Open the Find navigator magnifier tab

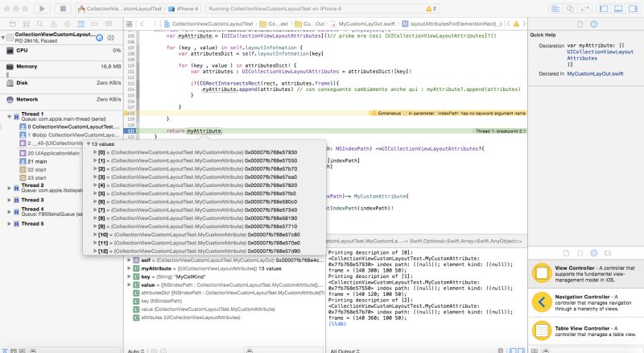click(39, 24)
